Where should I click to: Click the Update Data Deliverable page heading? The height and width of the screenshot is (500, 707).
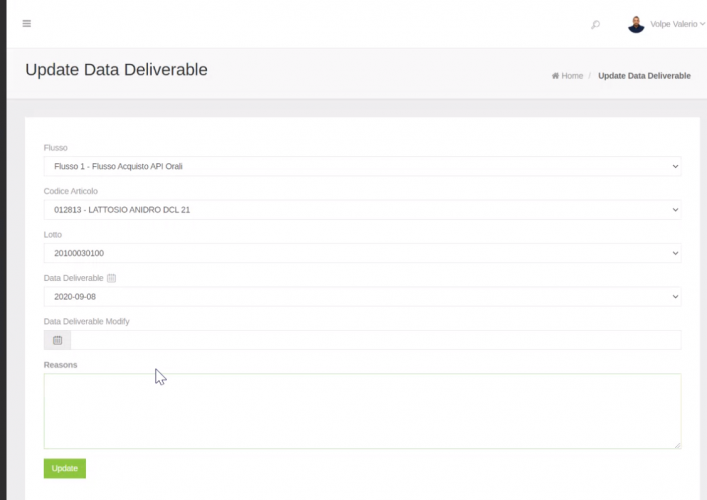coord(116,69)
